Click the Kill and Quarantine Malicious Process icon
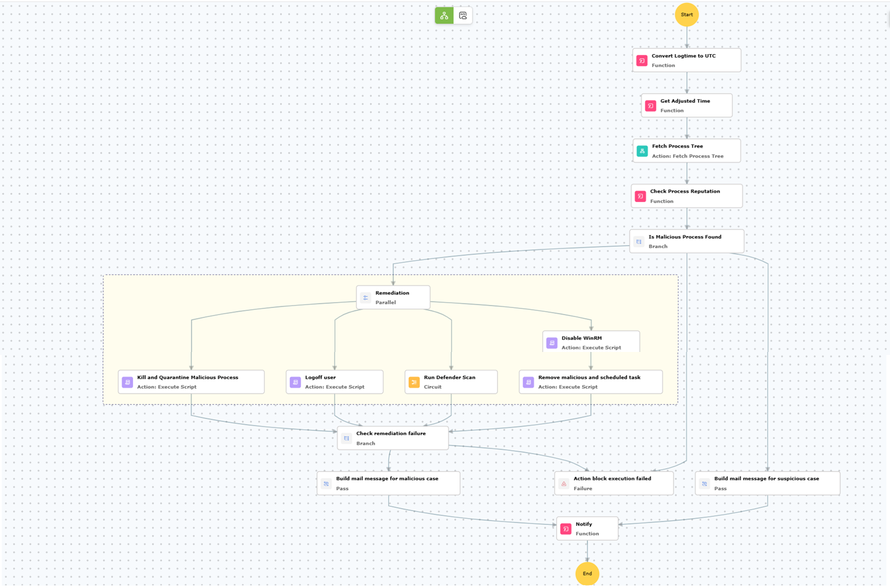890x588 pixels. 127,382
